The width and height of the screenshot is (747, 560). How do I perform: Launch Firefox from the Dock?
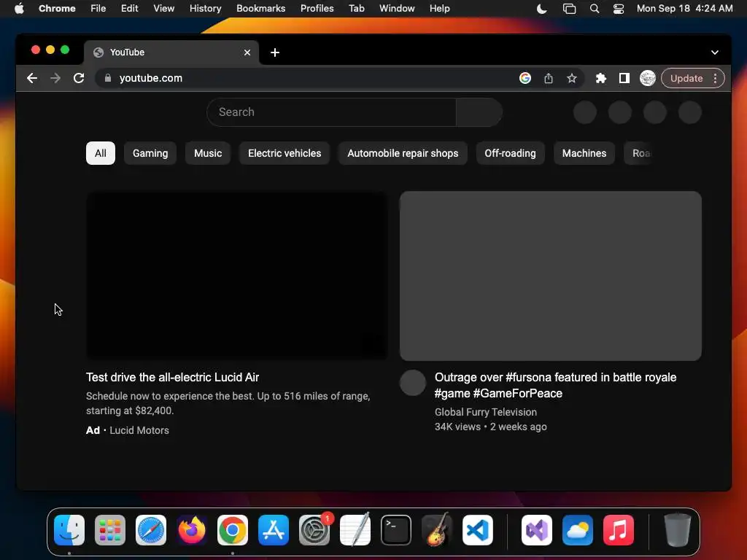(x=192, y=530)
